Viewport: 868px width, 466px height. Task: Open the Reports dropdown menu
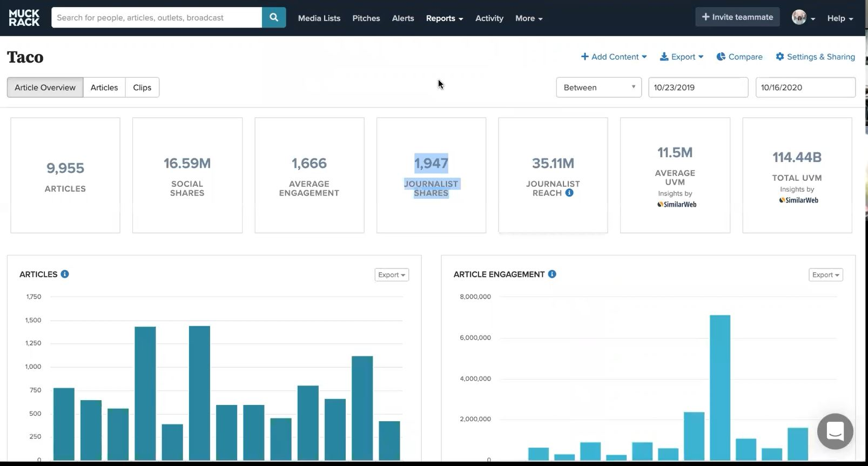tap(445, 18)
